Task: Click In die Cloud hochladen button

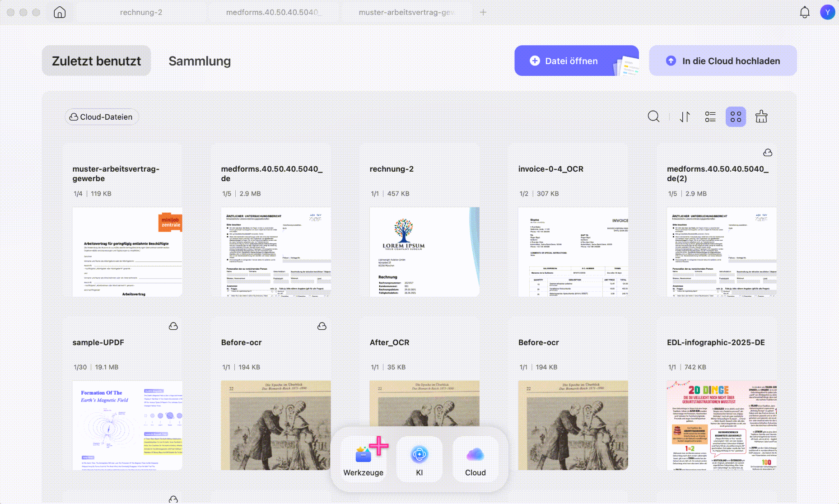Action: point(723,61)
